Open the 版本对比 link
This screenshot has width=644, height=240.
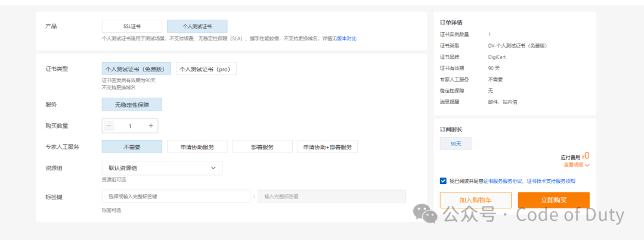pyautogui.click(x=346, y=39)
